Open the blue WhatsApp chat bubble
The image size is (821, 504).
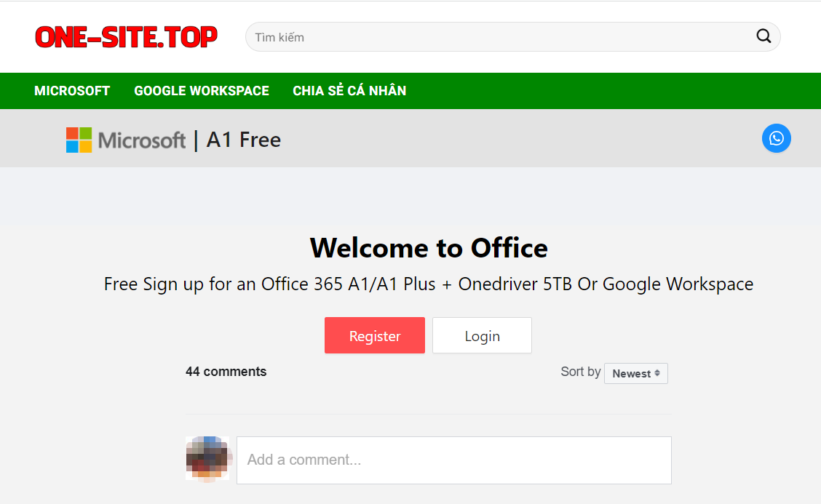coord(776,138)
